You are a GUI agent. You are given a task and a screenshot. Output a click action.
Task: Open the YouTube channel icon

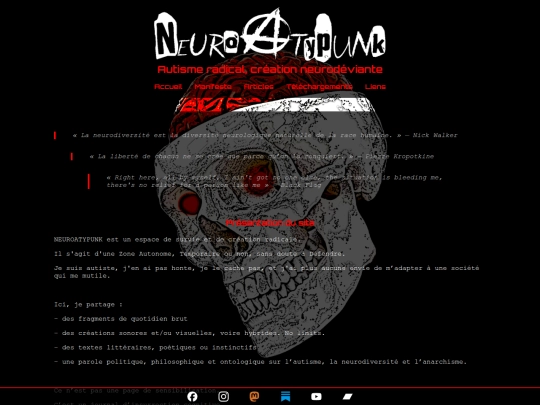click(x=316, y=397)
